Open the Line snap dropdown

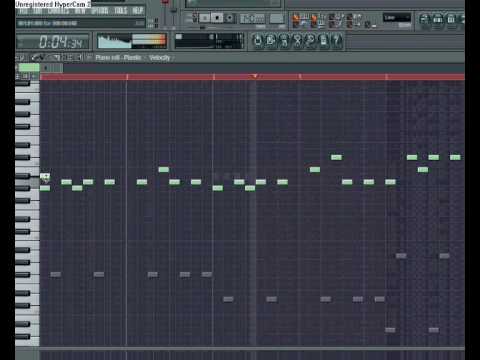coord(397,17)
